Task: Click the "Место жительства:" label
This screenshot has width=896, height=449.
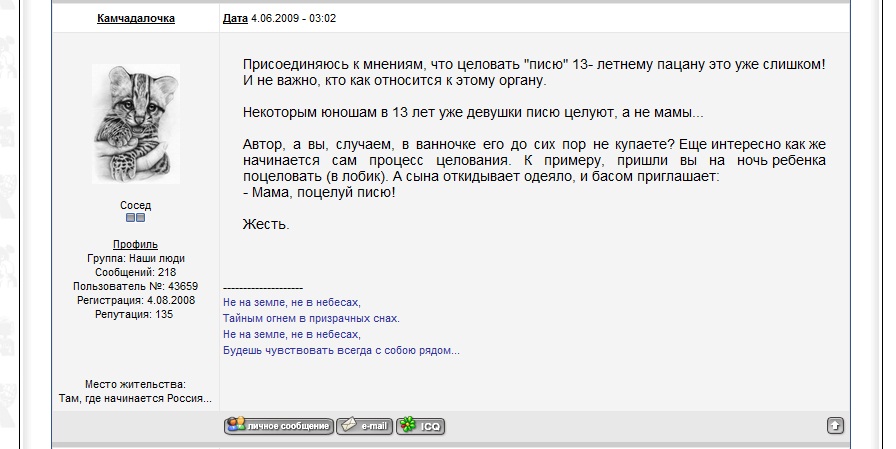Action: point(135,384)
